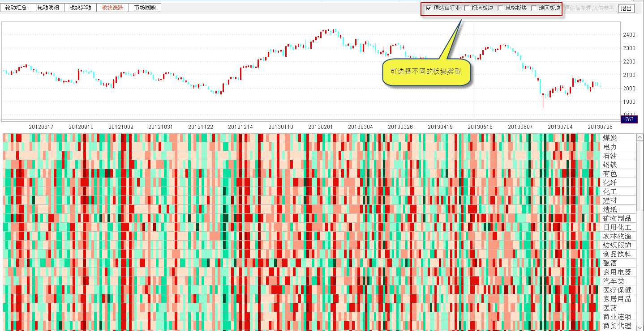Uncheck the 通达信行业 checkbox
Viewport: 644px width, 331px height.
(x=429, y=8)
